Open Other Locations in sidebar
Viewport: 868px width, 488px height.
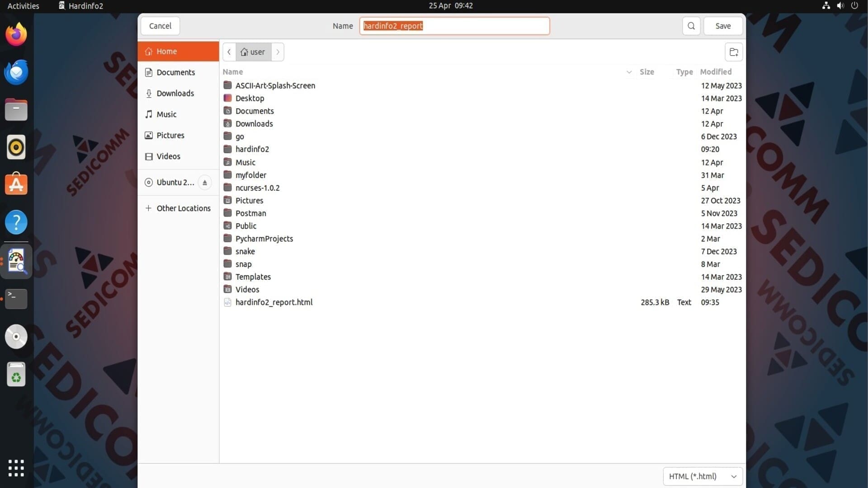(x=183, y=208)
